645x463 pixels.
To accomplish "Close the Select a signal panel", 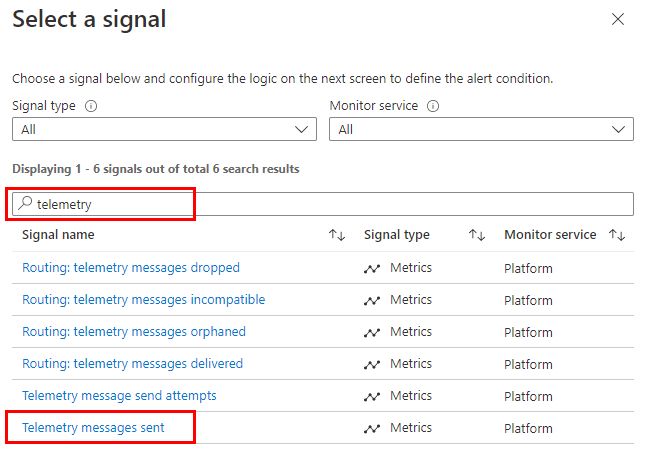I will point(617,19).
